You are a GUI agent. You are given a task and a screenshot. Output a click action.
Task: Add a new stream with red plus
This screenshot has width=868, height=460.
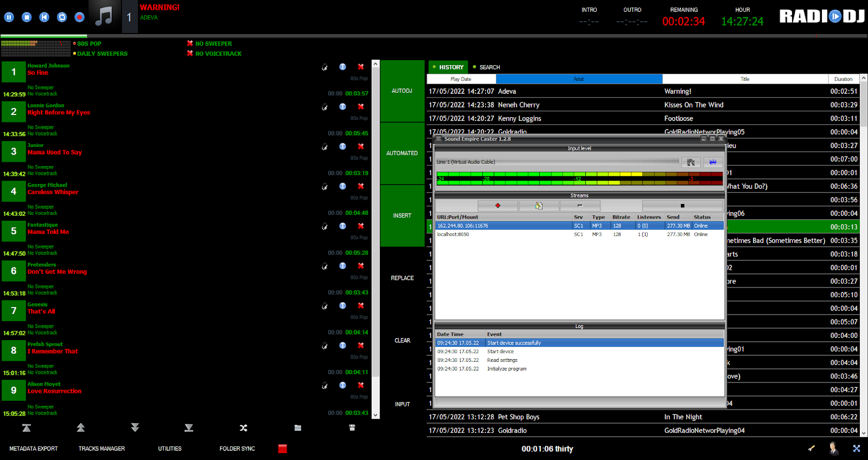(498, 206)
